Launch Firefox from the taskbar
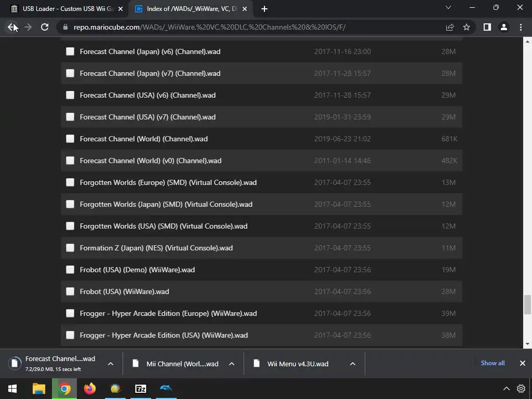 click(x=90, y=389)
